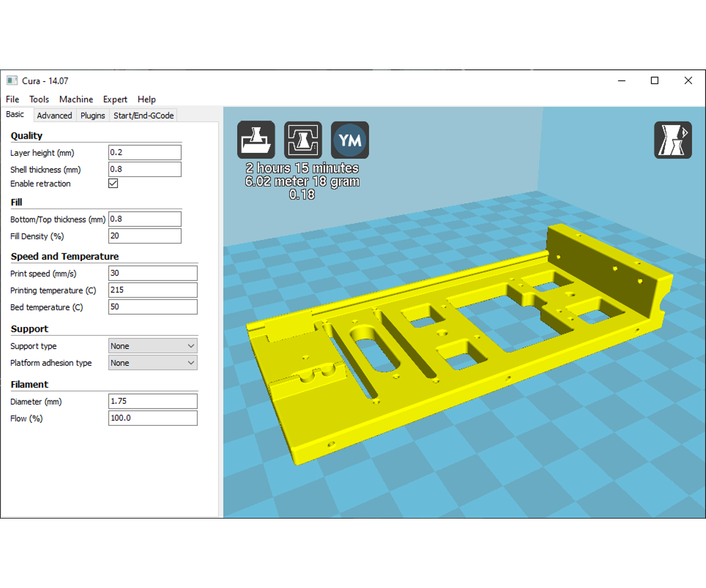This screenshot has height=588, width=706.
Task: Click the Save toolpath icon
Action: [x=302, y=139]
